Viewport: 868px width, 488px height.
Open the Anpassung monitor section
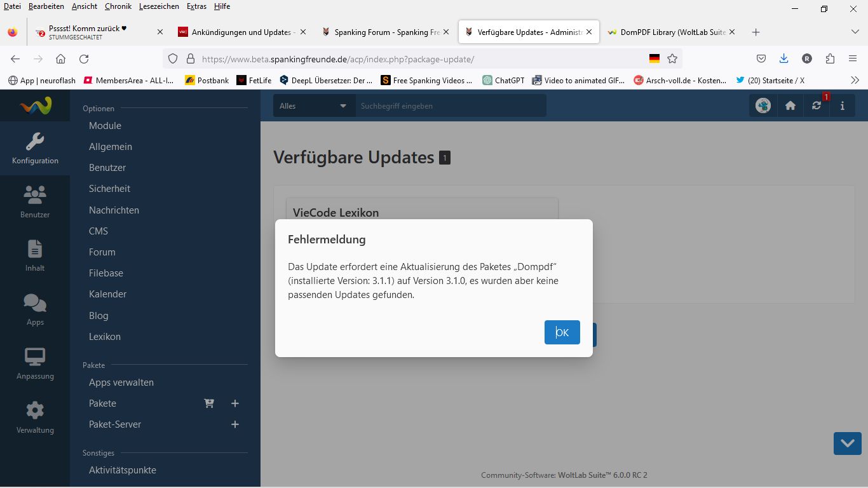35,363
